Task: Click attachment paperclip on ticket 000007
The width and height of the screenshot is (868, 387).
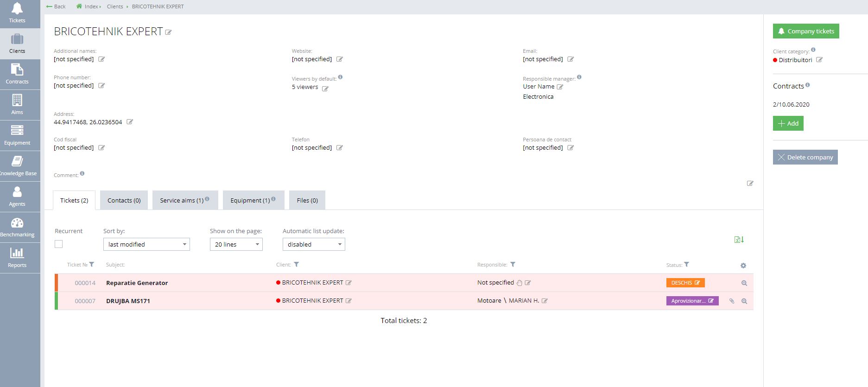Action: [x=732, y=301]
